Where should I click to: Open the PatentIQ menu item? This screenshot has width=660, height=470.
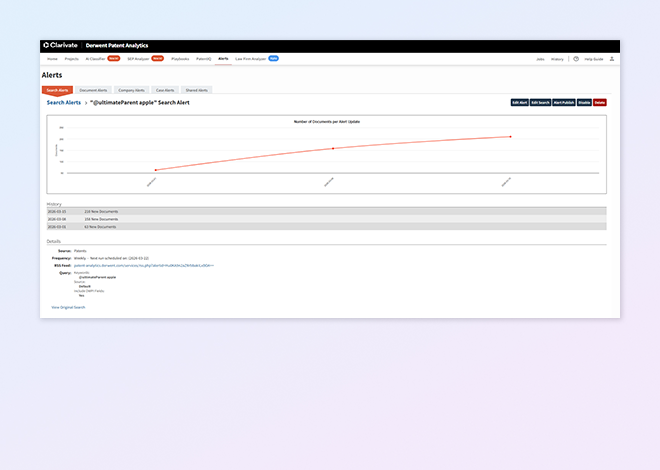(204, 59)
